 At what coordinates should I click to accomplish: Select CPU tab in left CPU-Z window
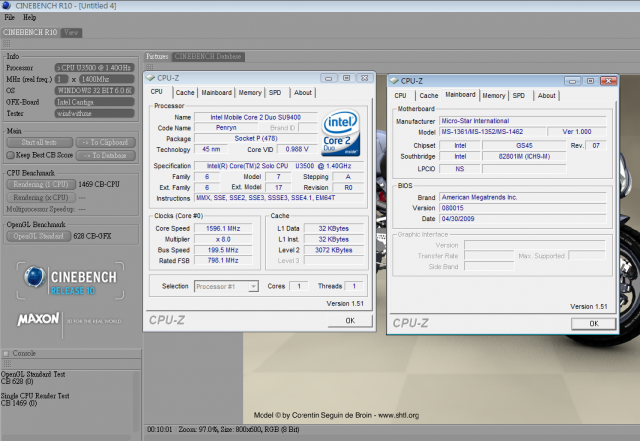click(157, 92)
